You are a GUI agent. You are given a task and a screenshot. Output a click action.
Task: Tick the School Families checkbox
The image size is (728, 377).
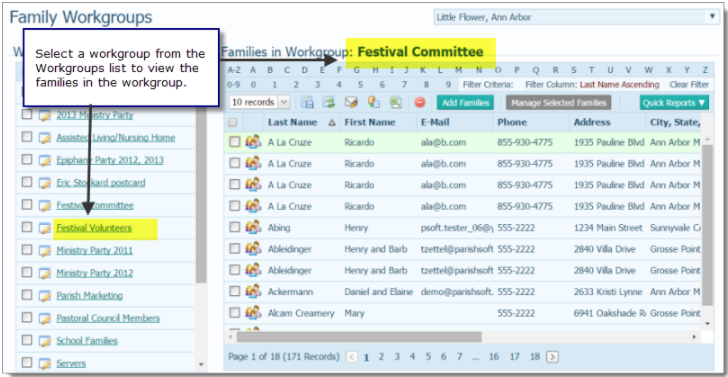click(x=27, y=340)
